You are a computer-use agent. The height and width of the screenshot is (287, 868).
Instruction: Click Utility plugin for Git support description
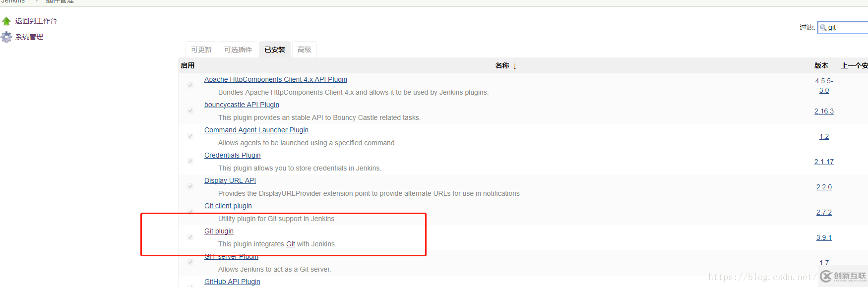[276, 219]
